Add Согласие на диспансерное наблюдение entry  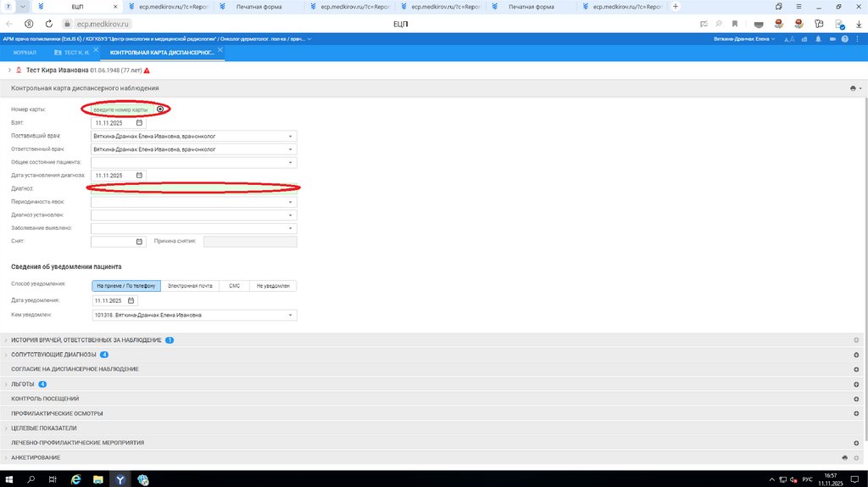click(x=856, y=369)
